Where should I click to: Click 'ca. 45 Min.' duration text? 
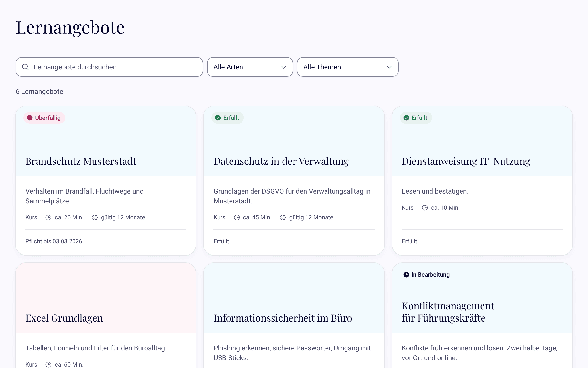(257, 217)
